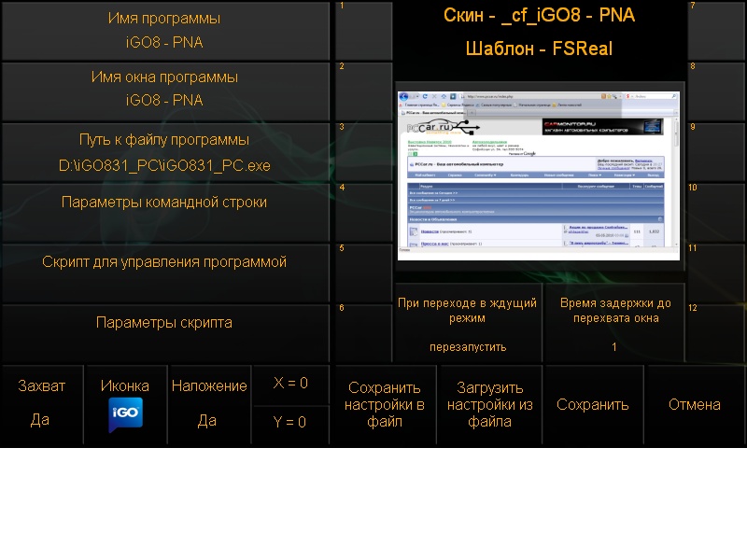The image size is (747, 560).
Task: Change 'Время задержки до перехвата окна' value
Action: pyautogui.click(x=615, y=323)
